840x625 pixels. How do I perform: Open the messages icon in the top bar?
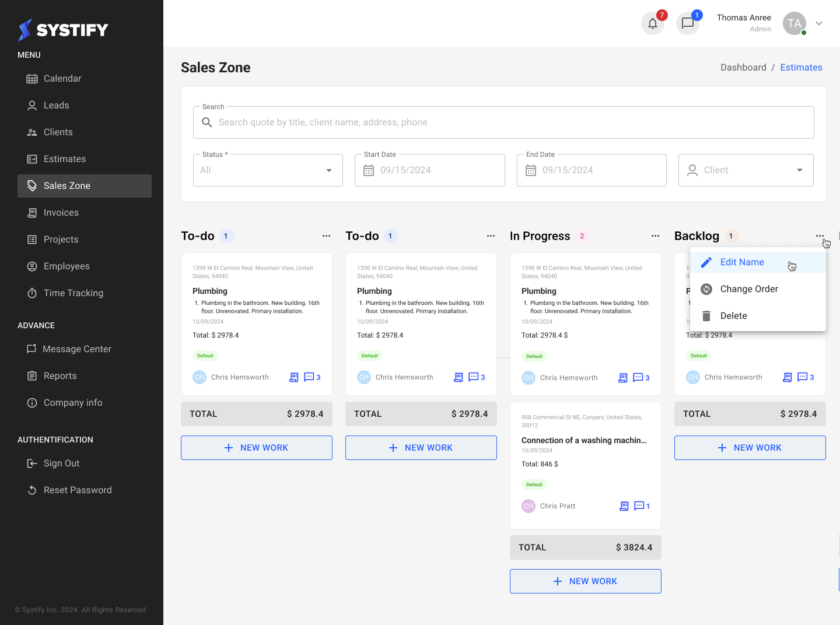[x=688, y=23]
